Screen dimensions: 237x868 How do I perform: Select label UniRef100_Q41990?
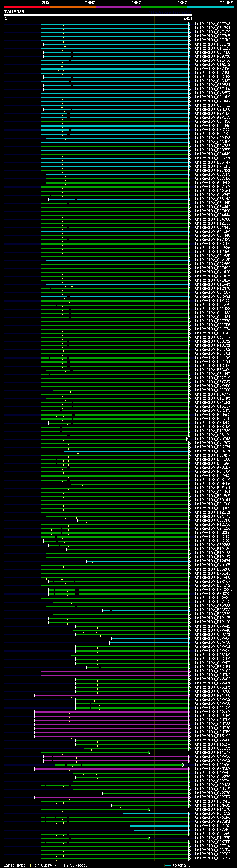pyautogui.click(x=213, y=764)
